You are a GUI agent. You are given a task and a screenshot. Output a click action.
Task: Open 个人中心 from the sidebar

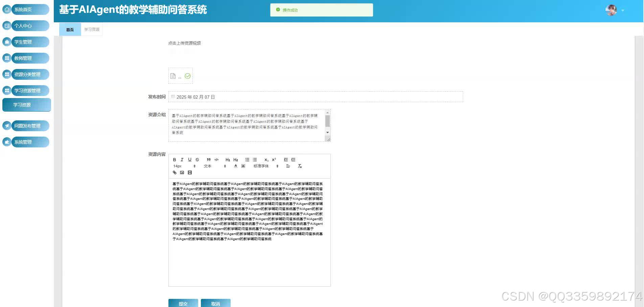[24, 26]
